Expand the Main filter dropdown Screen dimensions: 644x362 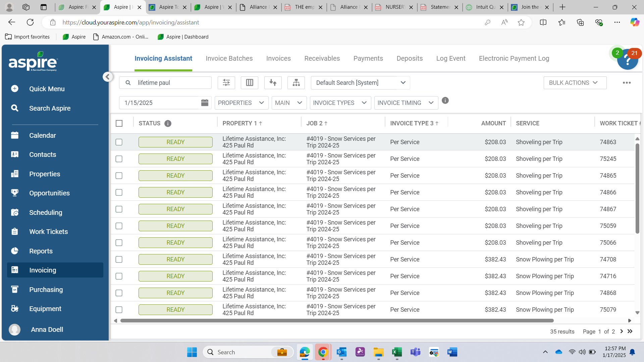point(289,103)
